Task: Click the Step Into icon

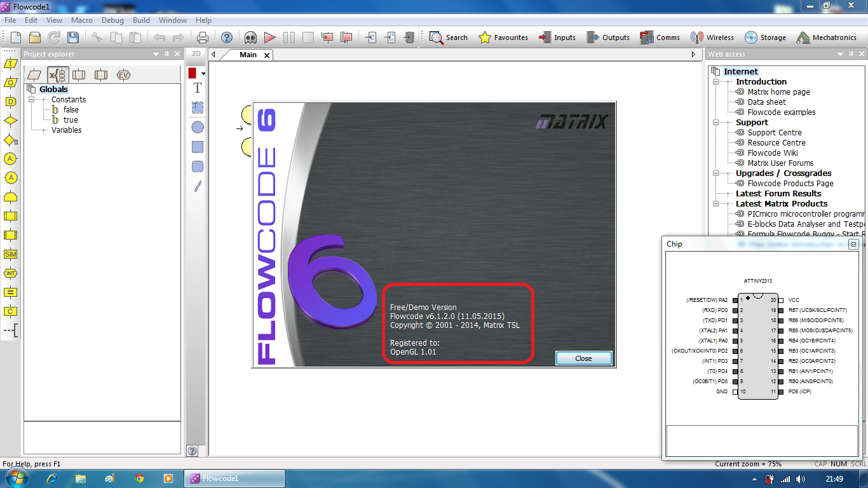Action: pos(327,37)
